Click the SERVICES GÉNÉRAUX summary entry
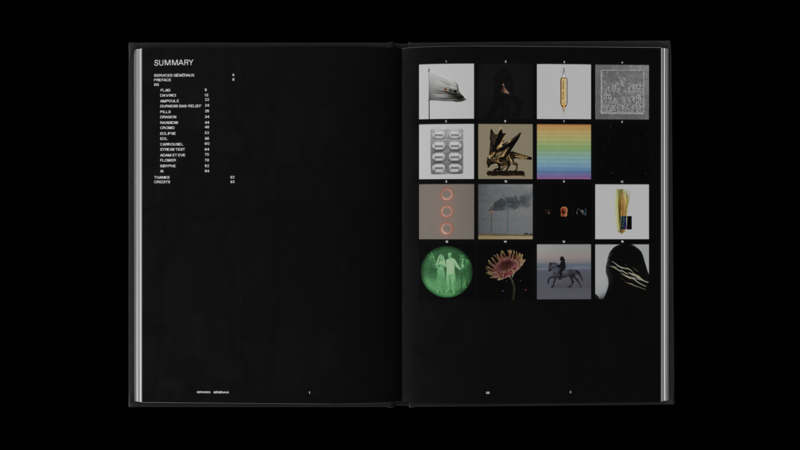Screen dimensions: 800x450 point(174,75)
